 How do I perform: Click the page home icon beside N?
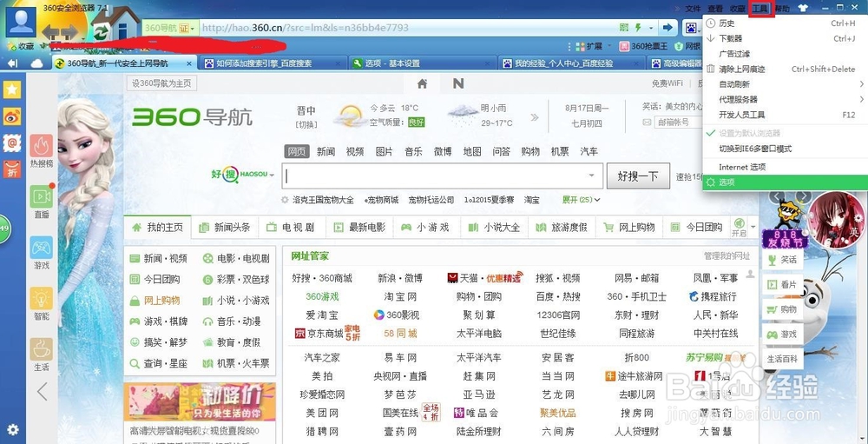[x=422, y=83]
